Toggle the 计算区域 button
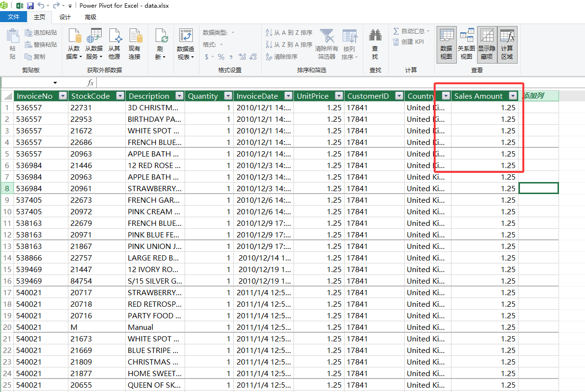Image resolution: width=585 pixels, height=392 pixels. click(507, 44)
